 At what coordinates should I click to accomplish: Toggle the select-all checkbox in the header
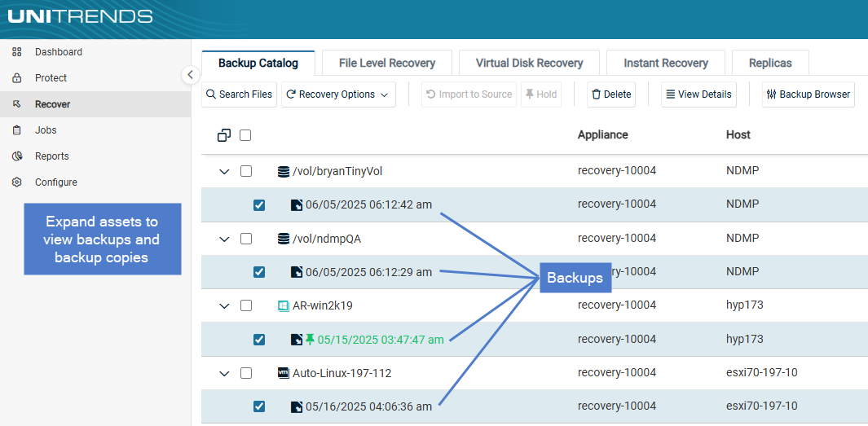coord(245,135)
